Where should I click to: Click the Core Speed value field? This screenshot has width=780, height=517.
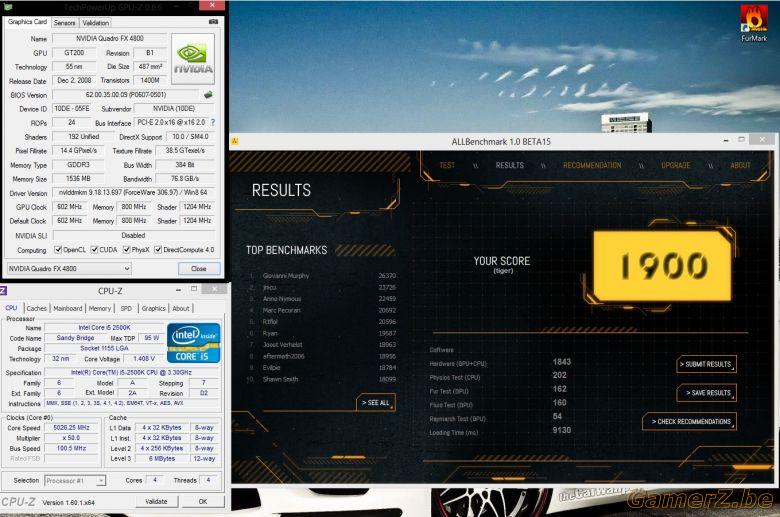pos(72,427)
